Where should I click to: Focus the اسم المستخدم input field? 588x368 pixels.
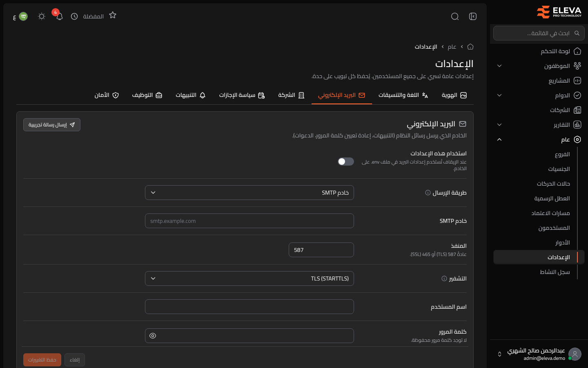pos(249,307)
